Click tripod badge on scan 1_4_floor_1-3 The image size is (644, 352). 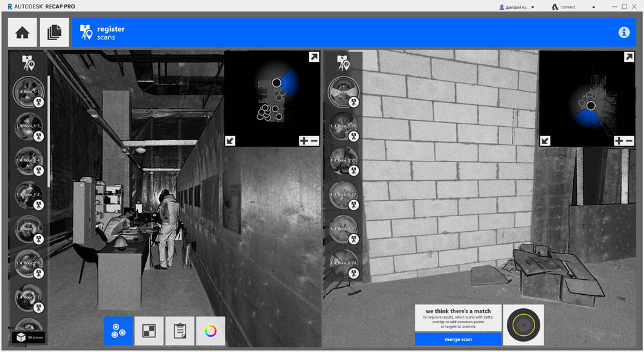click(x=39, y=136)
